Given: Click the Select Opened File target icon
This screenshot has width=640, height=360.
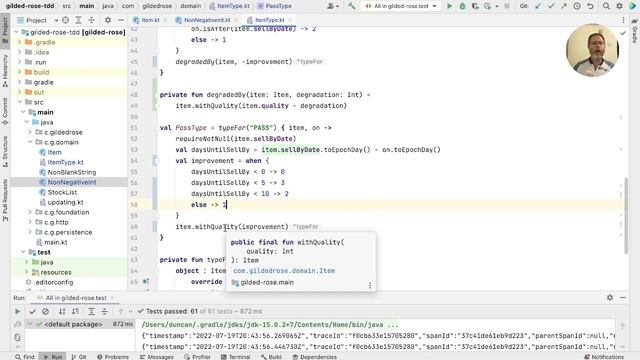Looking at the screenshot, I should [65, 20].
